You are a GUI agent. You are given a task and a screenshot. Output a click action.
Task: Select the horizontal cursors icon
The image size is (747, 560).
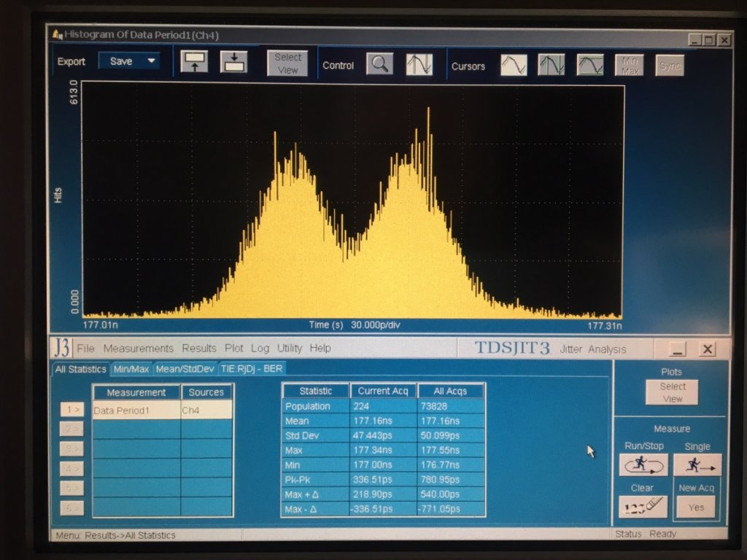590,65
